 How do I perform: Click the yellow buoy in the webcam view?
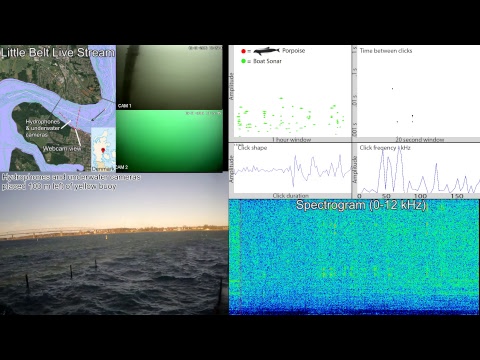tap(106, 237)
